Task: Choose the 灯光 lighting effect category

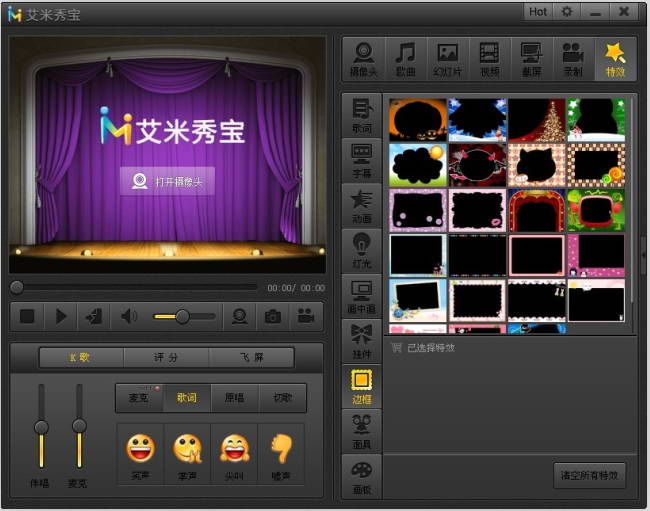Action: (362, 252)
